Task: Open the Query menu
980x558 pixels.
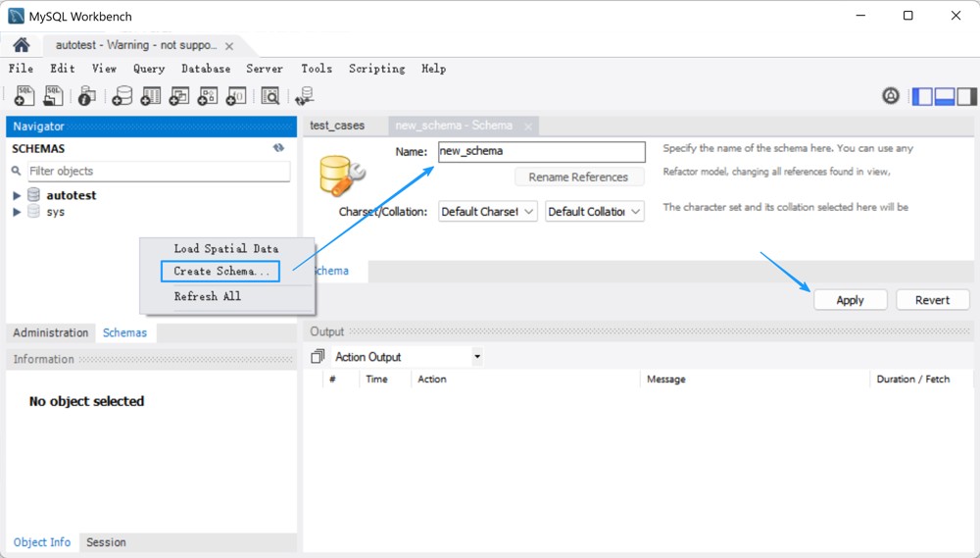Action: [149, 69]
